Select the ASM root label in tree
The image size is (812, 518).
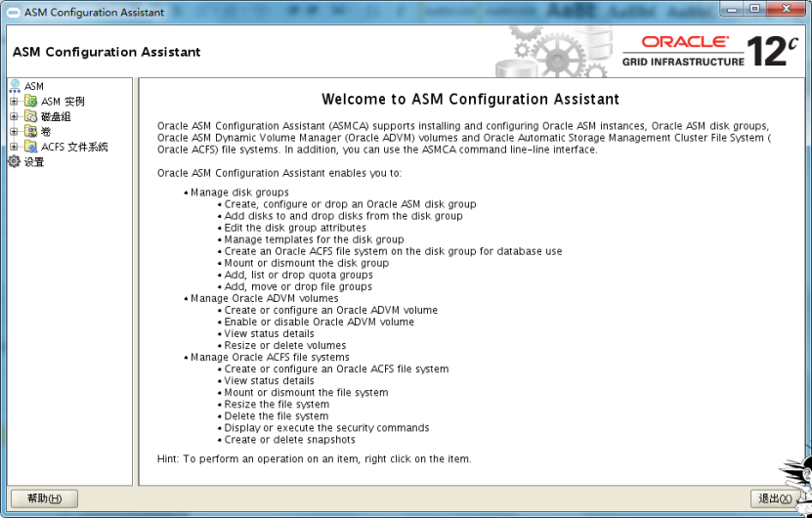tap(34, 86)
